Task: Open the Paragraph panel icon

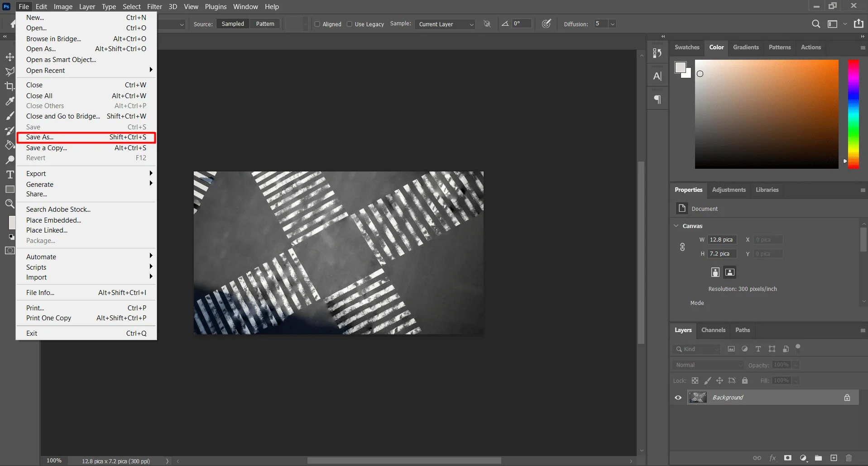Action: pyautogui.click(x=657, y=100)
